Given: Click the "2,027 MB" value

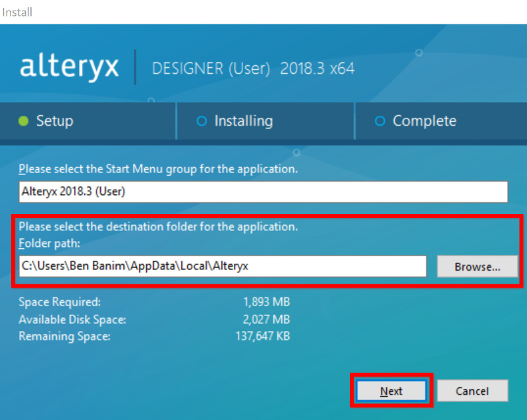Looking at the screenshot, I should pyautogui.click(x=267, y=319).
